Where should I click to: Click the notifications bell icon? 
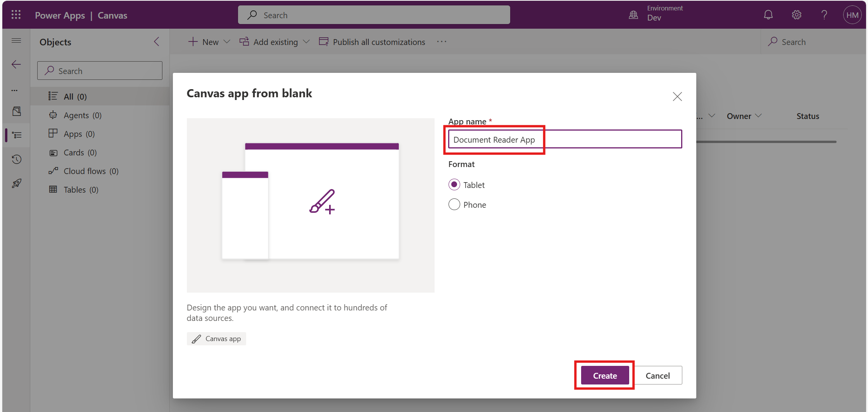768,15
